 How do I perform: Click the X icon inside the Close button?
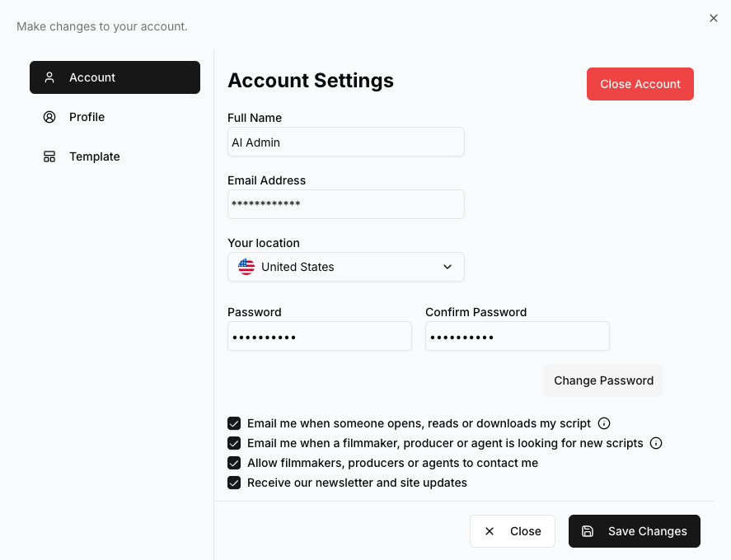[490, 531]
